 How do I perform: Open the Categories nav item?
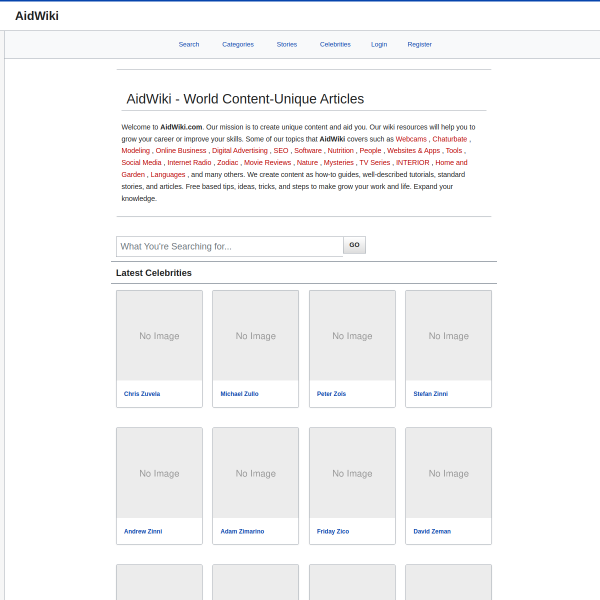coord(238,44)
